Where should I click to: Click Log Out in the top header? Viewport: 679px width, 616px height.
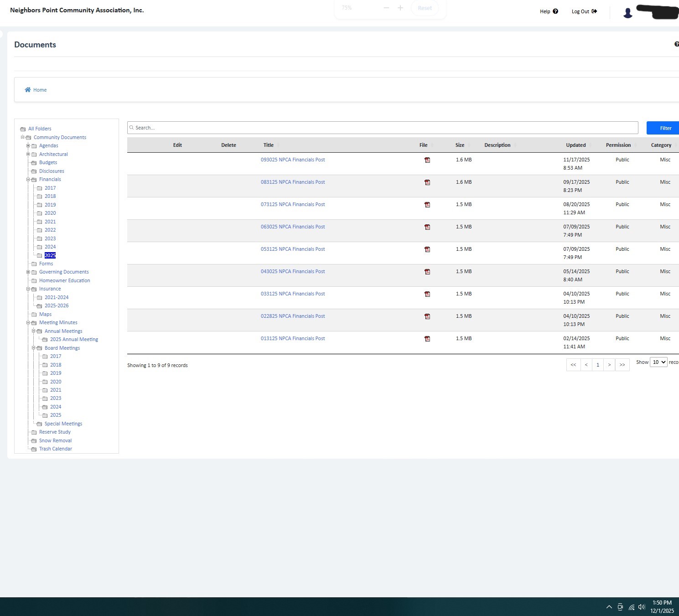tap(584, 11)
